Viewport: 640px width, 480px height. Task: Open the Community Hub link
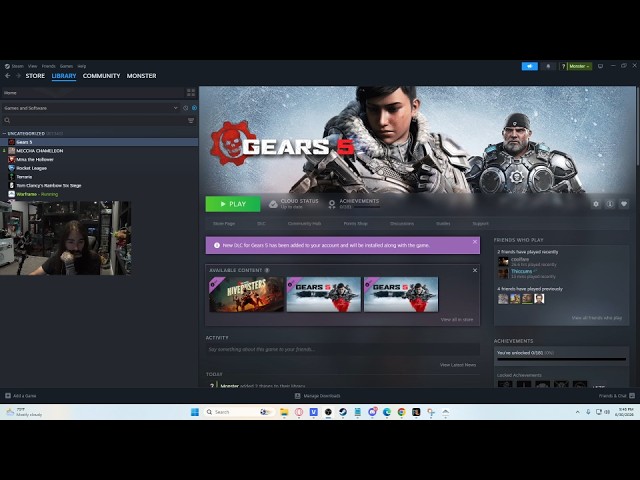point(304,224)
